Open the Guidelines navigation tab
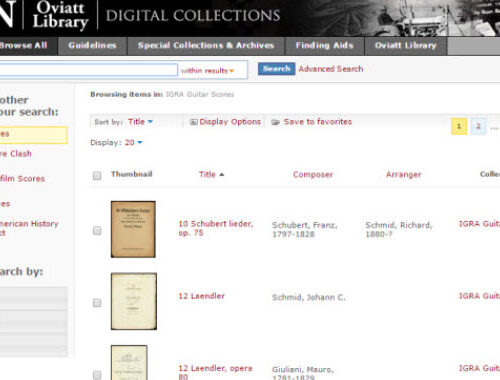 (x=92, y=46)
